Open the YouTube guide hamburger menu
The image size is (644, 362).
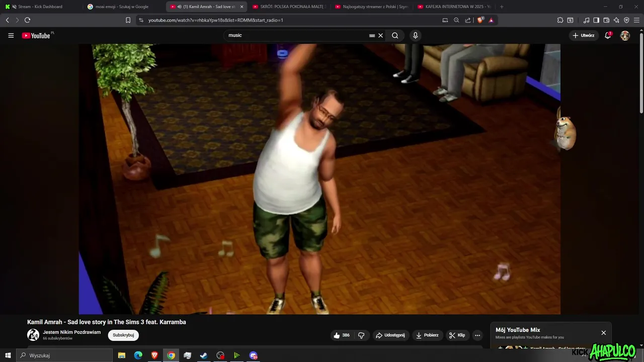coord(11,35)
